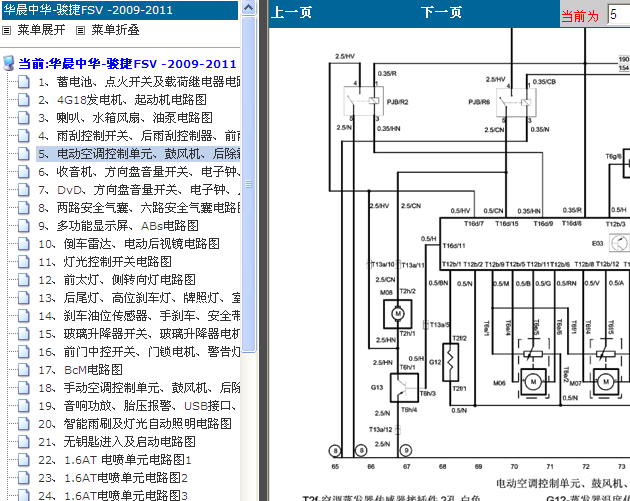630x501 pixels.
Task: Click the header title 华晨中华-骏捷FSV -2009-2011
Action: tap(88, 10)
